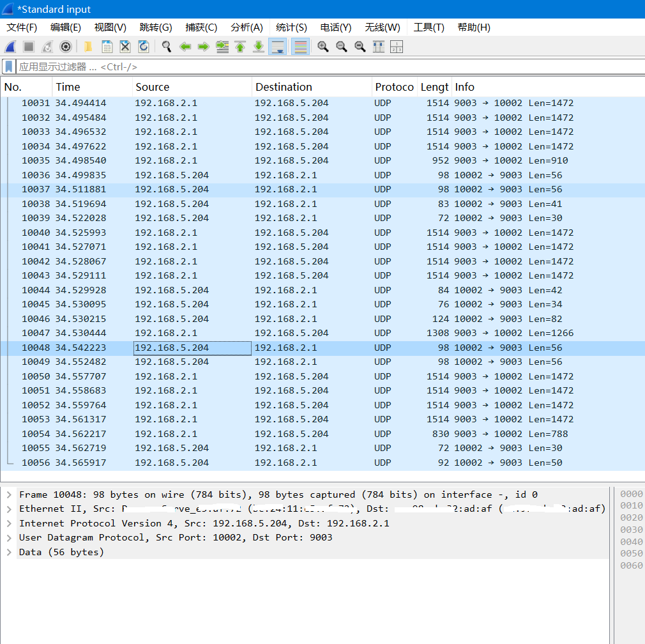
Task: Expand Internet Protocol Version 4 row
Action: [x=9, y=523]
